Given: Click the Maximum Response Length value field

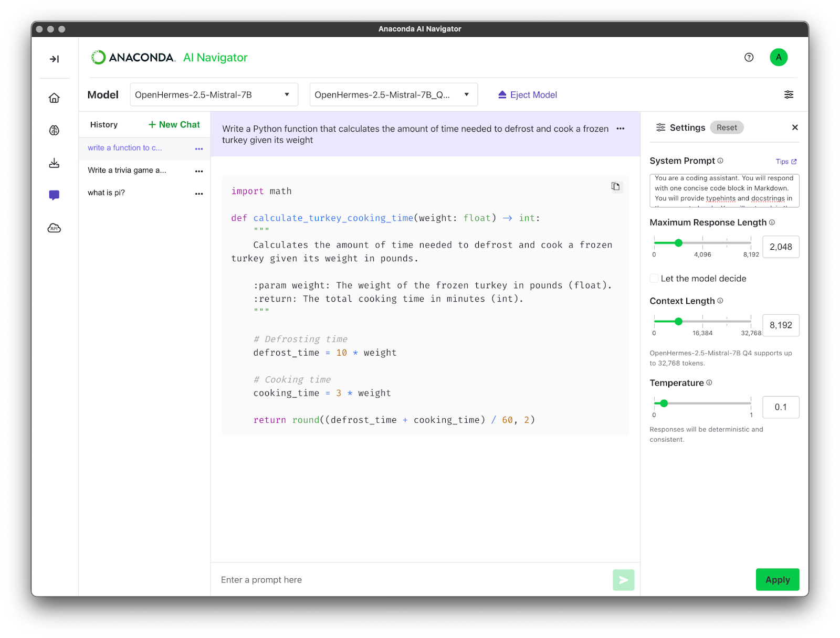Looking at the screenshot, I should pos(781,247).
